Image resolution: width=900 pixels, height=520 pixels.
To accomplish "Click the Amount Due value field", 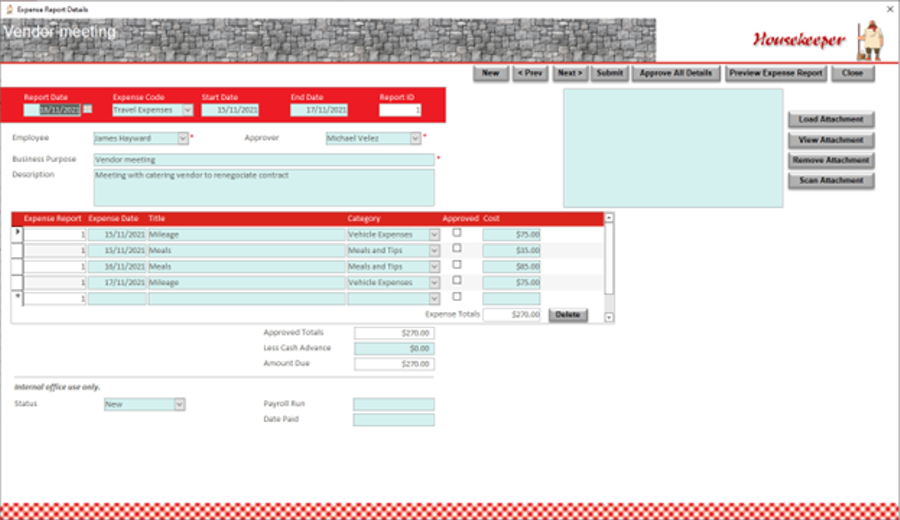I will tap(394, 364).
